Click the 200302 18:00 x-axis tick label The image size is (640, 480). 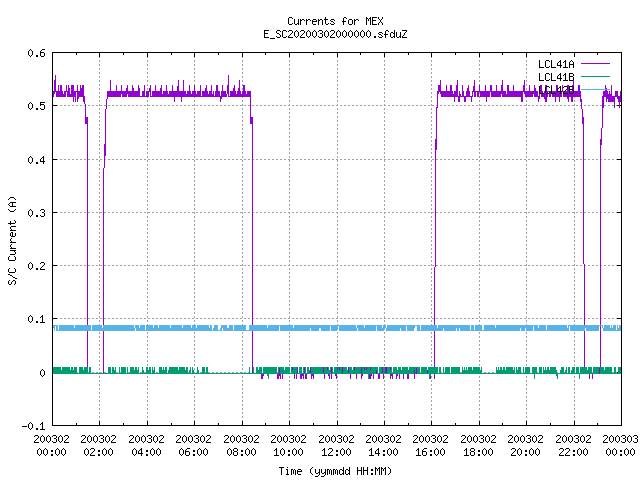pyautogui.click(x=478, y=446)
